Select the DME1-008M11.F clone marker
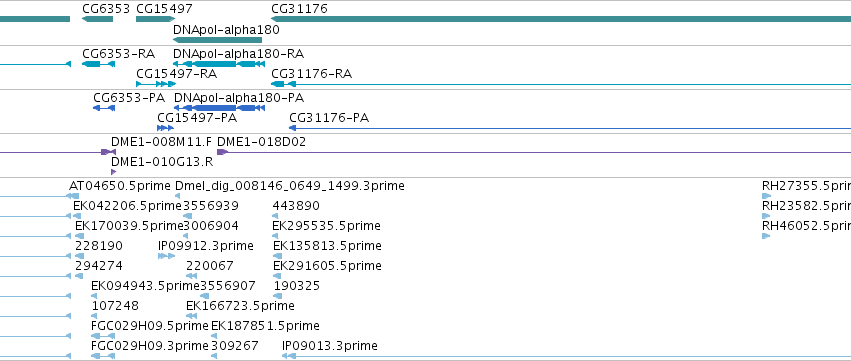The image size is (851, 361). [109, 152]
